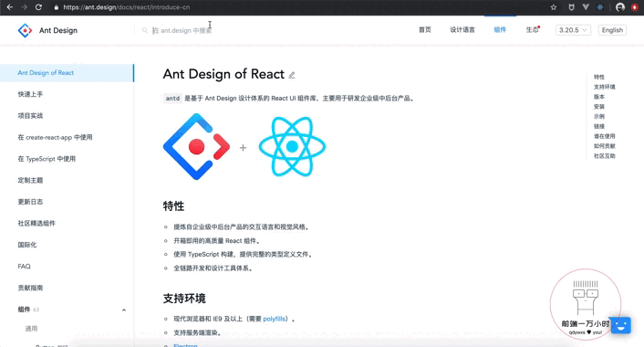The width and height of the screenshot is (644, 347).
Task: Open the 生态 nav item
Action: pyautogui.click(x=533, y=29)
